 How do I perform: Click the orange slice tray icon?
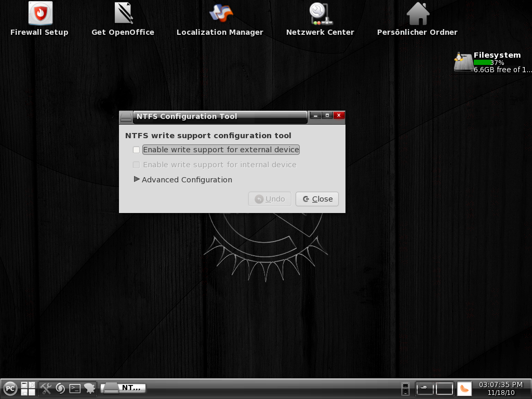(x=464, y=388)
